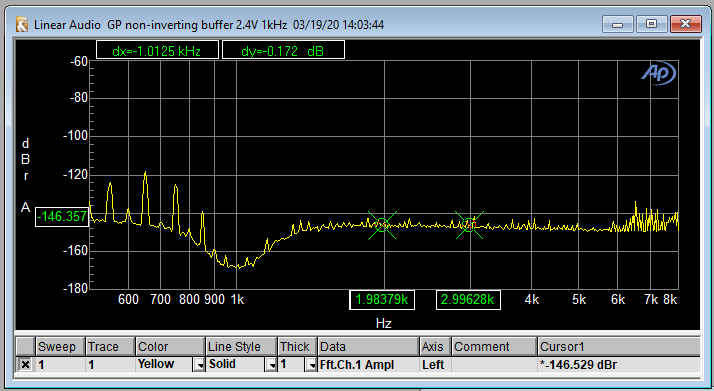714x391 pixels.
Task: Click the dx=-1.0125 kHz readout box
Action: (157, 50)
